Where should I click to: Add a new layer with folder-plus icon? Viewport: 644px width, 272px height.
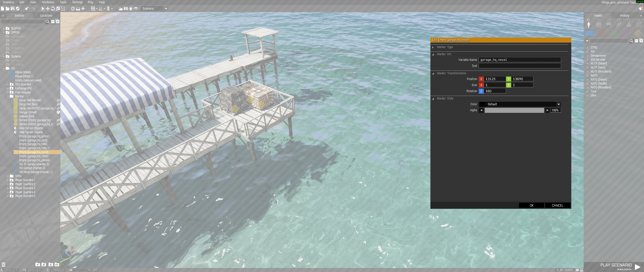[x=38, y=264]
